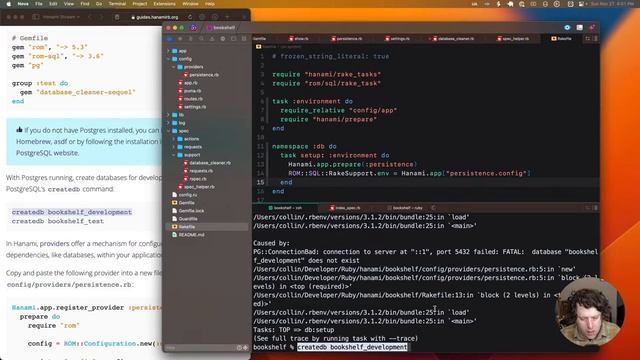Open the Terminal menu in menu bar
The height and width of the screenshot is (360, 640).
[117, 4]
